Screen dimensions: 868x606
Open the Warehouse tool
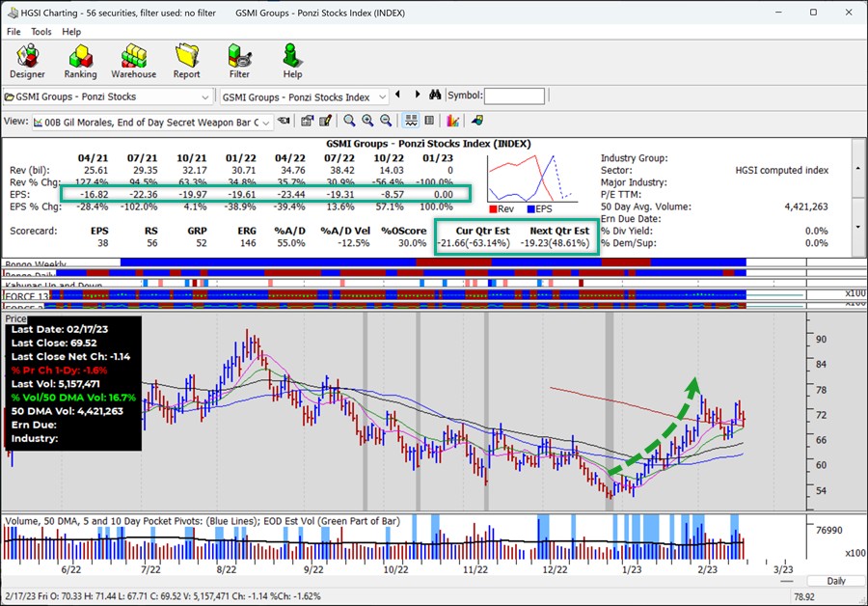[133, 62]
